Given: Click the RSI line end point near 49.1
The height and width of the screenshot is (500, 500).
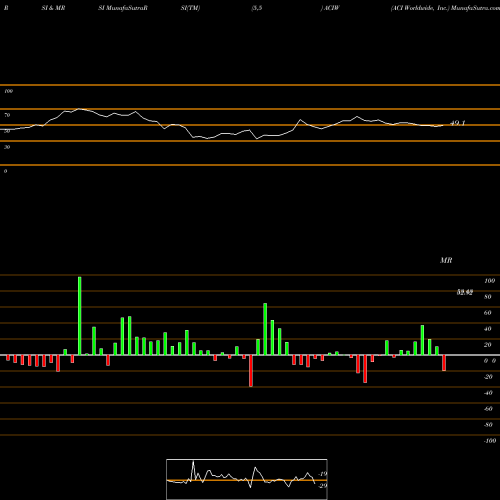Looking at the screenshot, I should [443, 125].
